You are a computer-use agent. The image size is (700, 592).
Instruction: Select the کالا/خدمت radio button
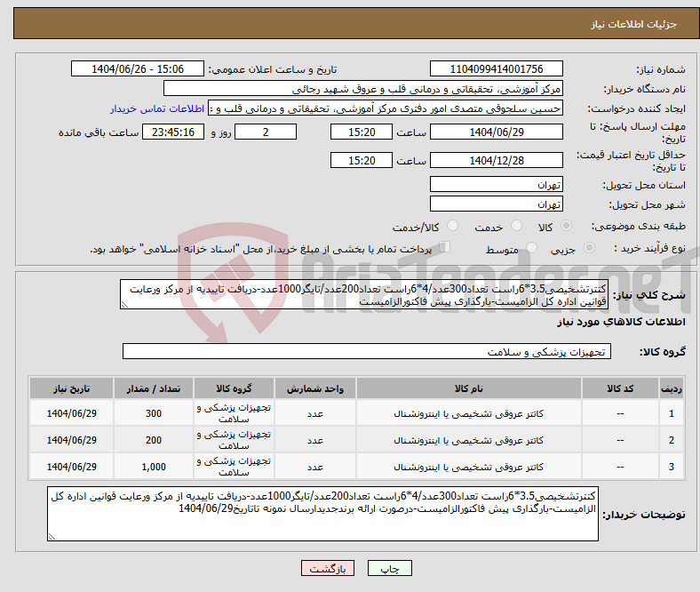pyautogui.click(x=453, y=226)
